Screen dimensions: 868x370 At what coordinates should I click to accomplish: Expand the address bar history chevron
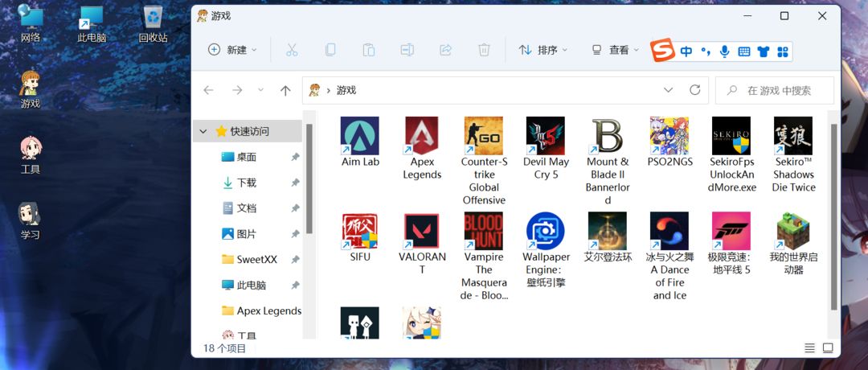coord(668,90)
